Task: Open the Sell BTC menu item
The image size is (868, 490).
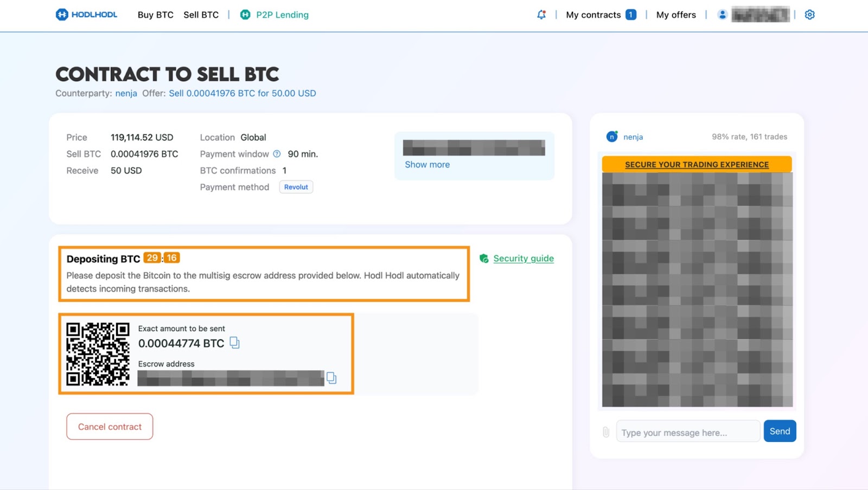Action: tap(201, 15)
